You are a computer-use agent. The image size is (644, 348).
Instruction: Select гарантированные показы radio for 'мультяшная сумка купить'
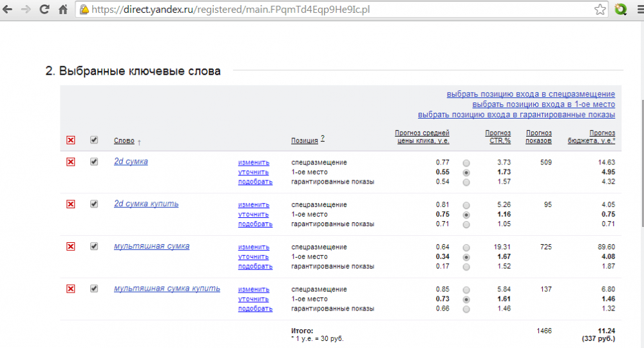point(466,309)
